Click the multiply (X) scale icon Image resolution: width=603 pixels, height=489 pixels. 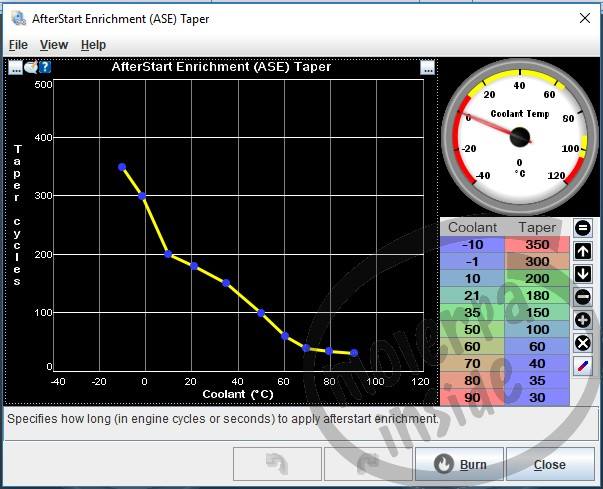pos(583,343)
